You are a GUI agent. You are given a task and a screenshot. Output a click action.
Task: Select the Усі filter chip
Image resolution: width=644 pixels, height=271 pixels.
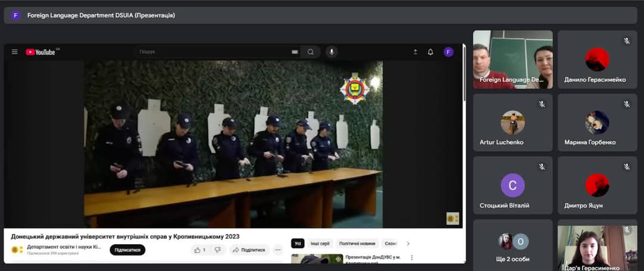click(x=298, y=244)
